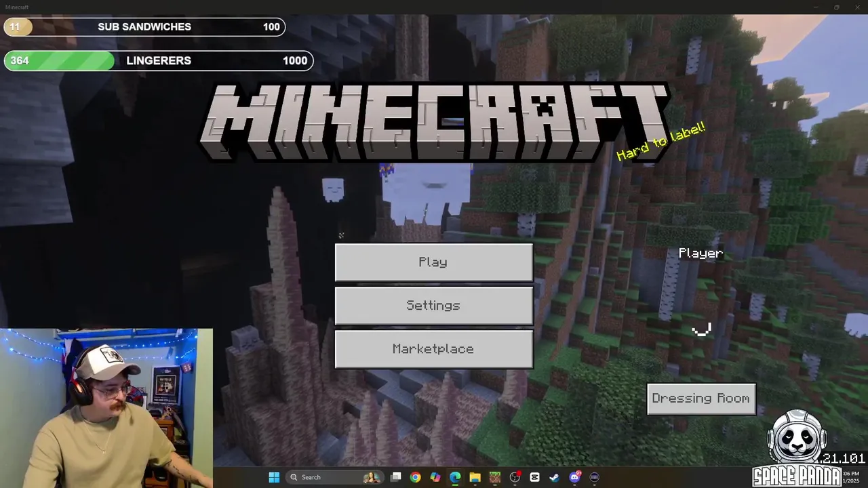Open the Dressing Room
Image resolution: width=868 pixels, height=488 pixels.
pyautogui.click(x=701, y=399)
